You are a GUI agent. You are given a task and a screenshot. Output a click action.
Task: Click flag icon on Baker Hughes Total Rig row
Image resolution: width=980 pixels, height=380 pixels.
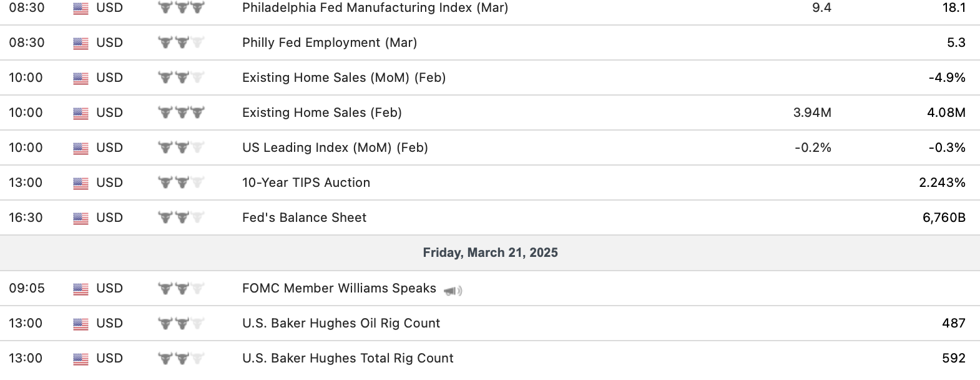81,359
